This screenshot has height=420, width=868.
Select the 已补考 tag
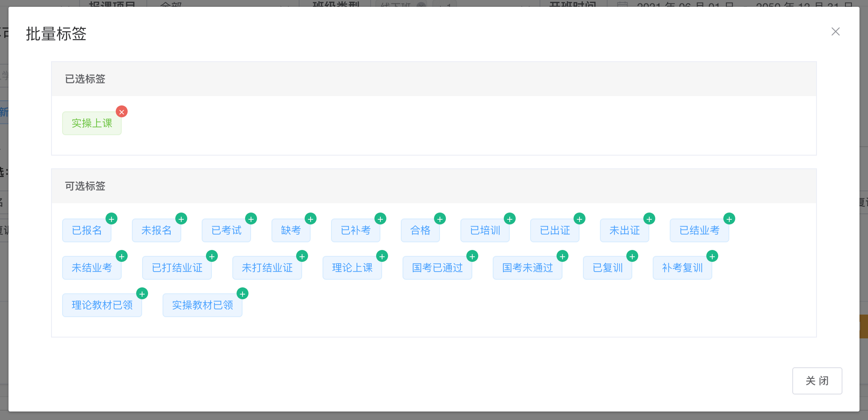[355, 230]
